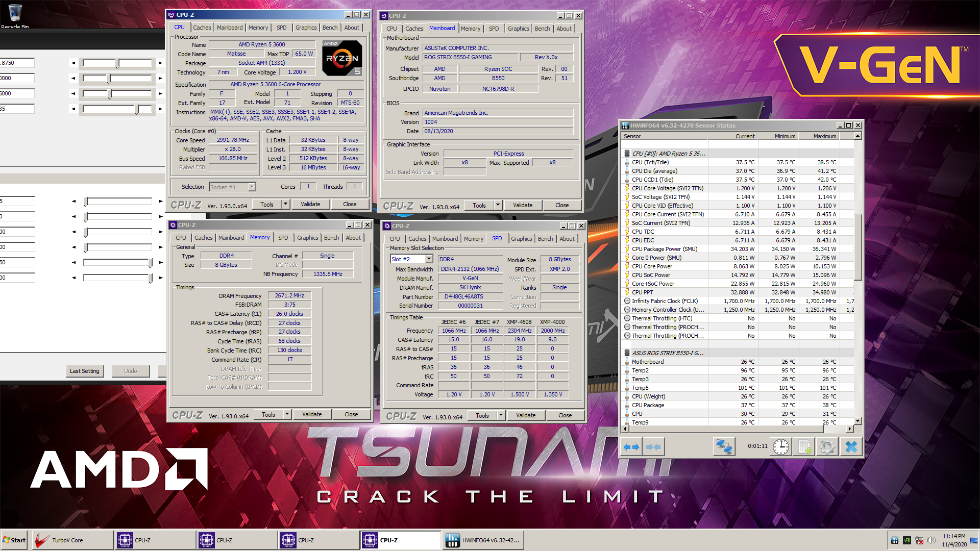Click the DRAM Frequency 2671.2 MHz value
This screenshot has width=980, height=551.
pos(289,295)
